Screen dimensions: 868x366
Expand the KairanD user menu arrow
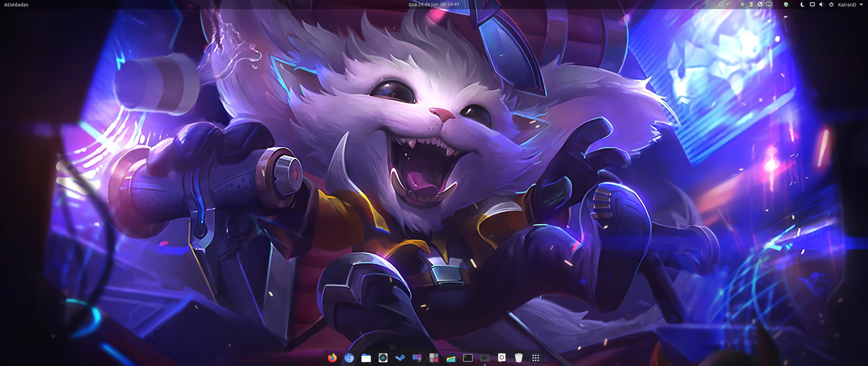[x=861, y=5]
